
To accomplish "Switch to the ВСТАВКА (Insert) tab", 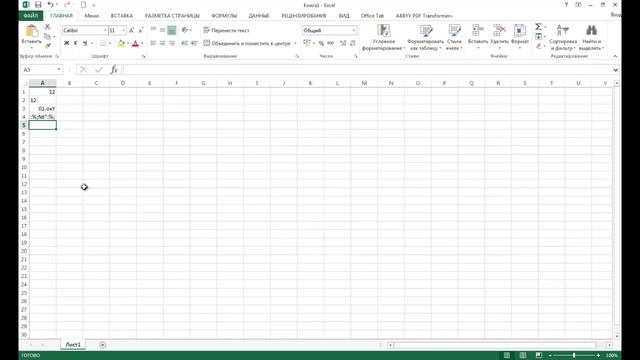I will pos(122,16).
